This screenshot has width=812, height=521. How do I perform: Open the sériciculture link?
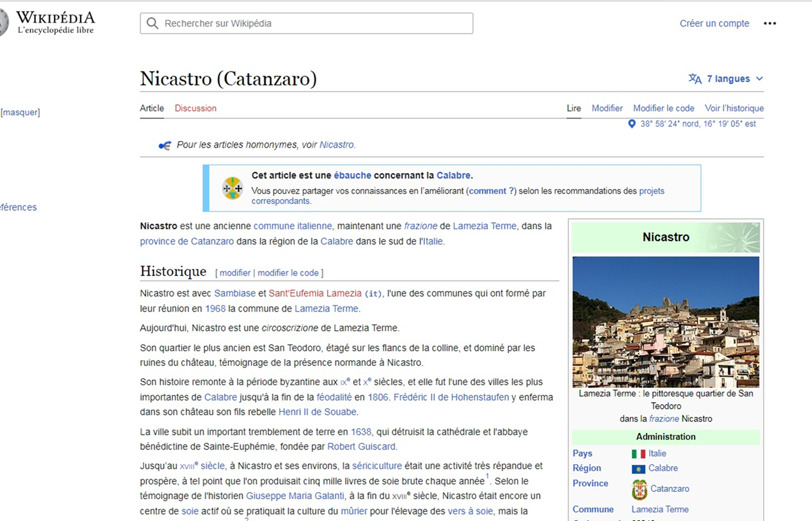coord(377,466)
